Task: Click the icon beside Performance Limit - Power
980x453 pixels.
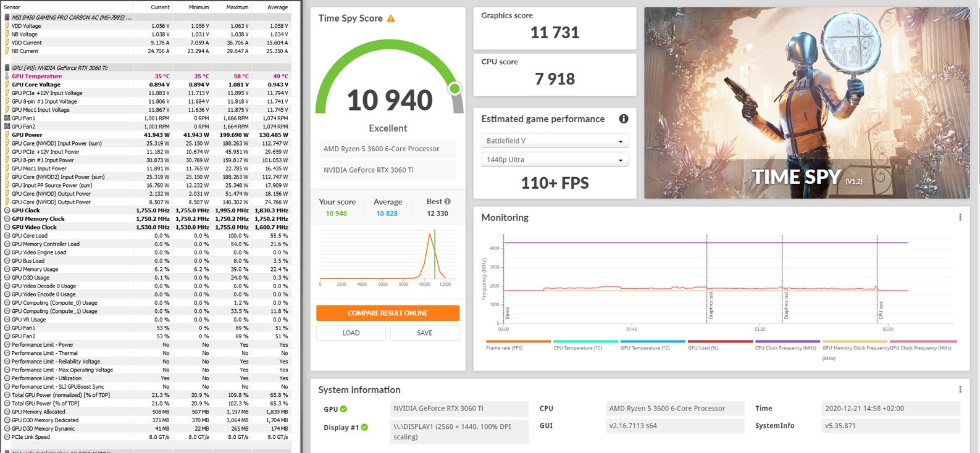Action: click(7, 345)
